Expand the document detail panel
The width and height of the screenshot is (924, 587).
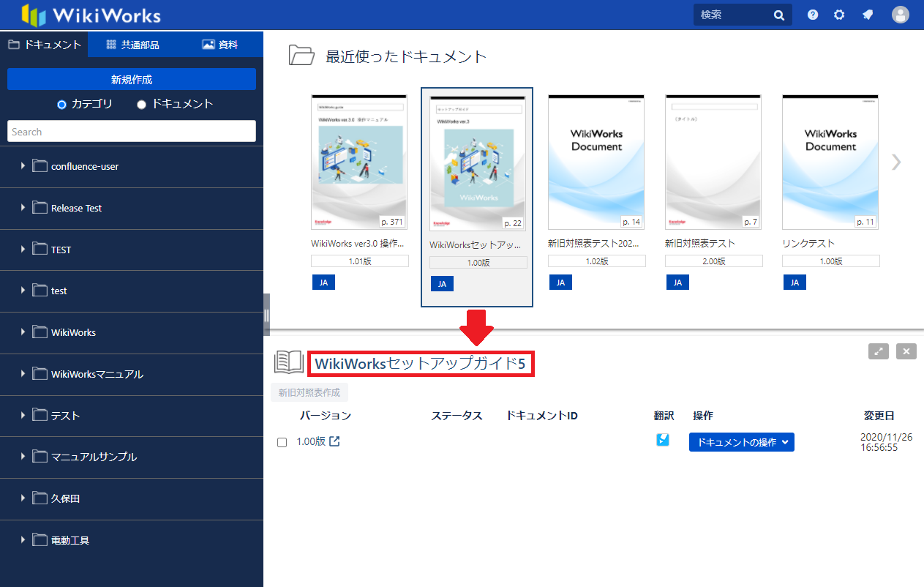[x=879, y=351]
